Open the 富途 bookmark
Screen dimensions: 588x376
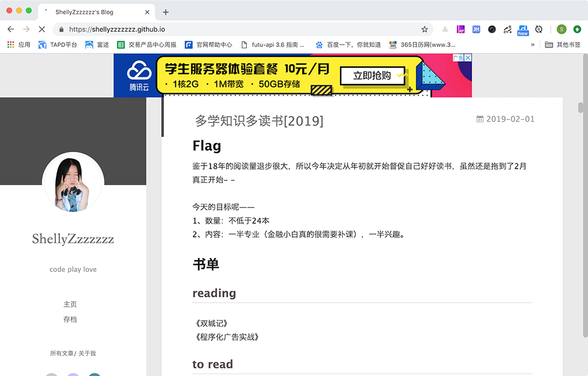(97, 45)
